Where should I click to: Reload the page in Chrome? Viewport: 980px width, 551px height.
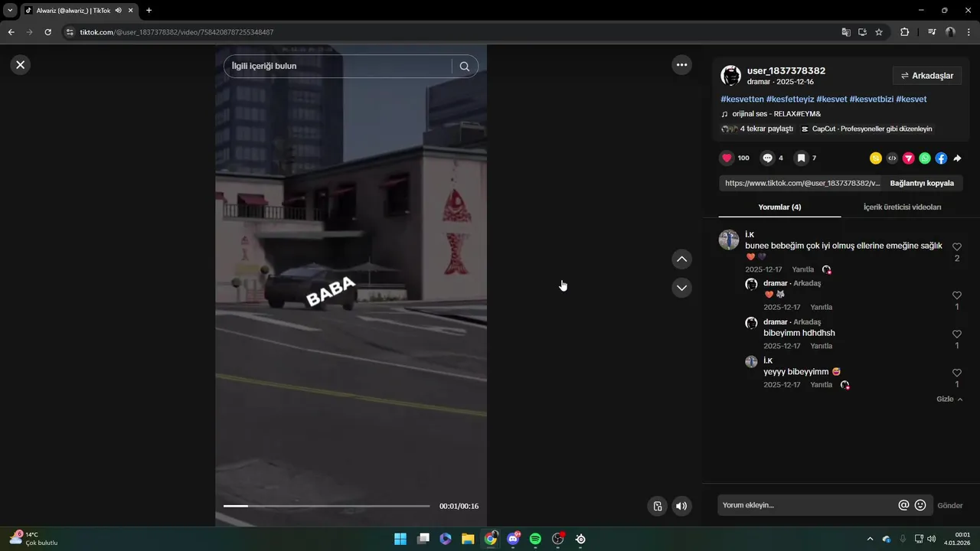point(47,32)
